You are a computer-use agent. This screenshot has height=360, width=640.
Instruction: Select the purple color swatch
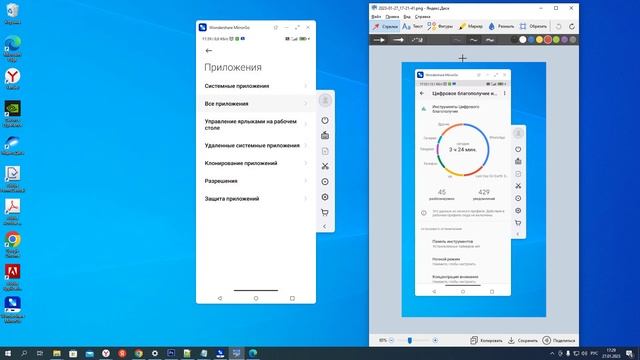pos(564,40)
